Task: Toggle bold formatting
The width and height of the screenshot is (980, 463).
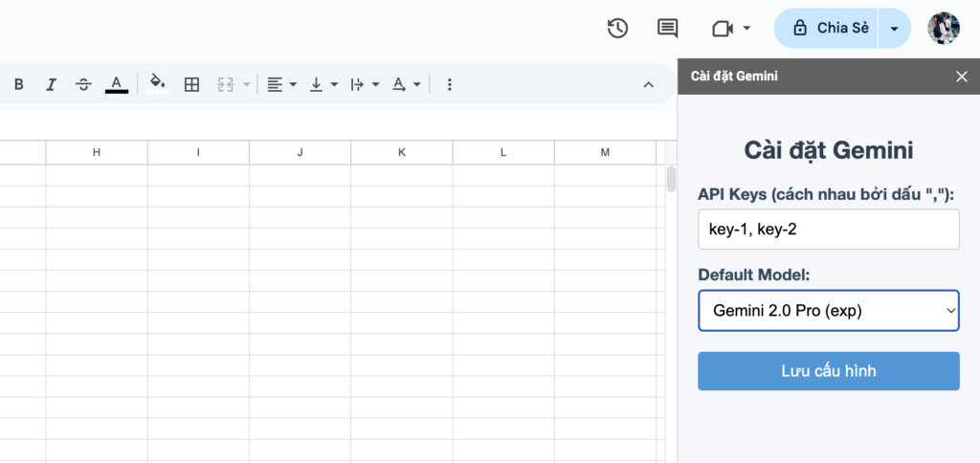Action: point(19,84)
